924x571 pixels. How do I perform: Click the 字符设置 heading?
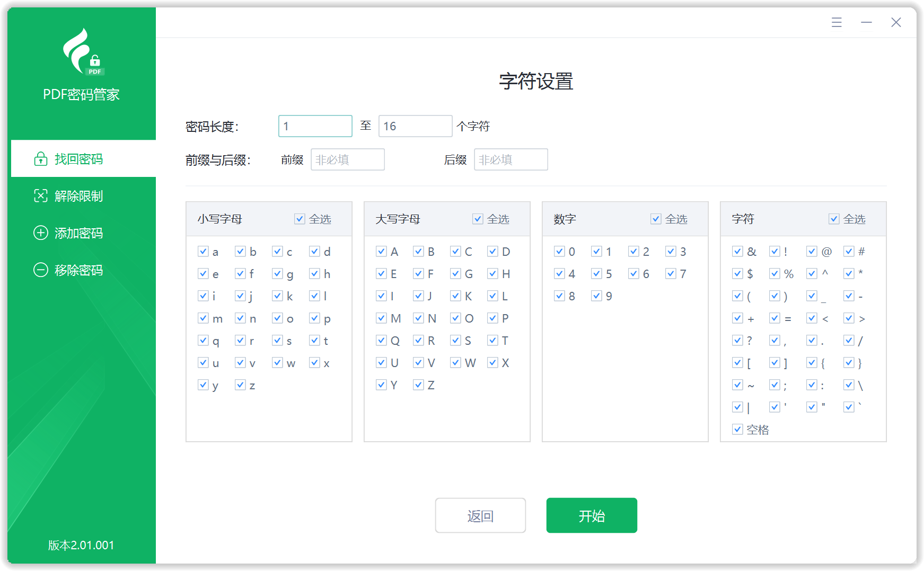536,82
